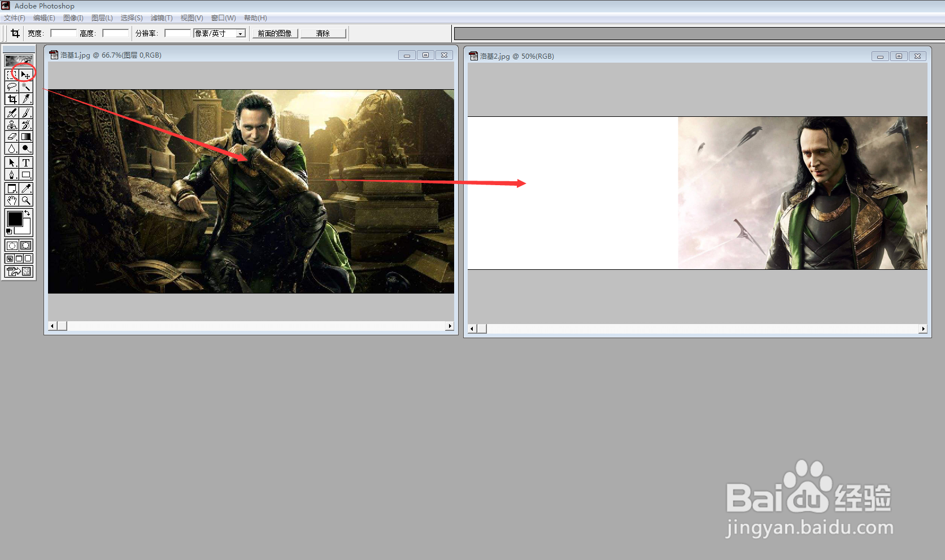The height and width of the screenshot is (560, 945).
Task: Select the Blur tool
Action: tap(12, 148)
